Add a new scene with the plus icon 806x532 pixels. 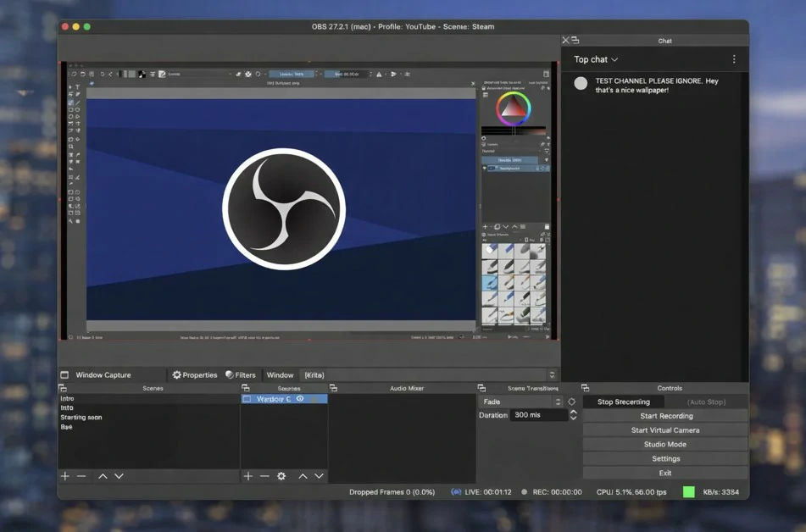tap(65, 476)
